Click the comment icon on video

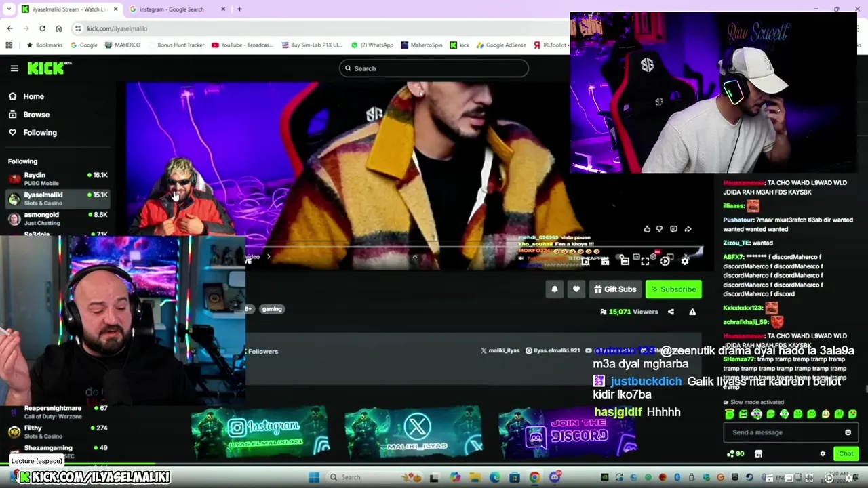(673, 229)
